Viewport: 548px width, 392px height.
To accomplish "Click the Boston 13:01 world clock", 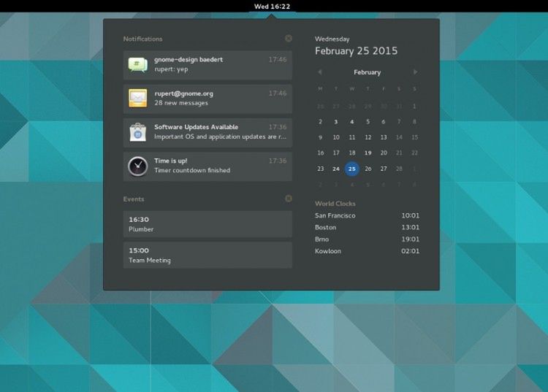I will click(367, 227).
